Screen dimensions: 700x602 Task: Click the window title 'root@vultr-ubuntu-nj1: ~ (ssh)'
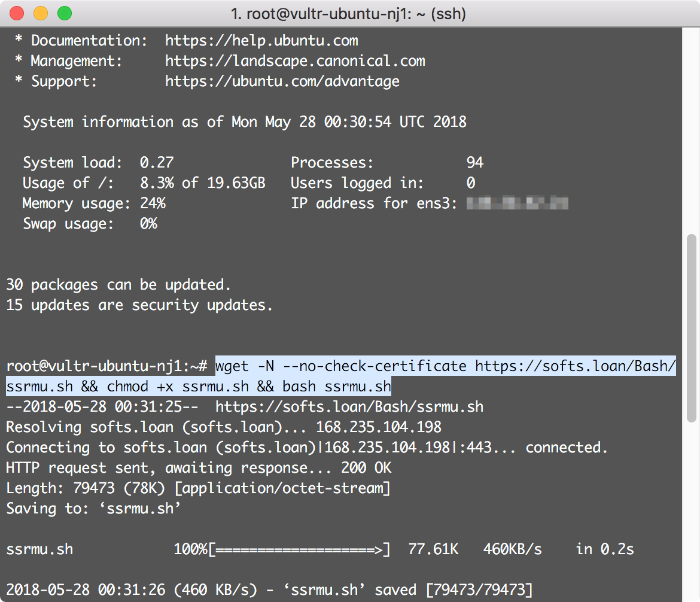point(348,14)
